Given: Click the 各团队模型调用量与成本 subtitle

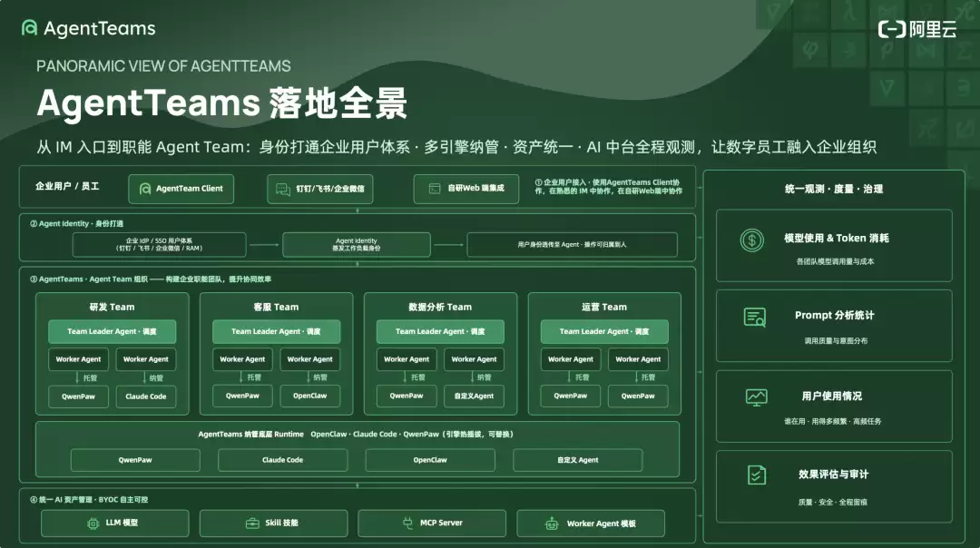Looking at the screenshot, I should [x=835, y=262].
